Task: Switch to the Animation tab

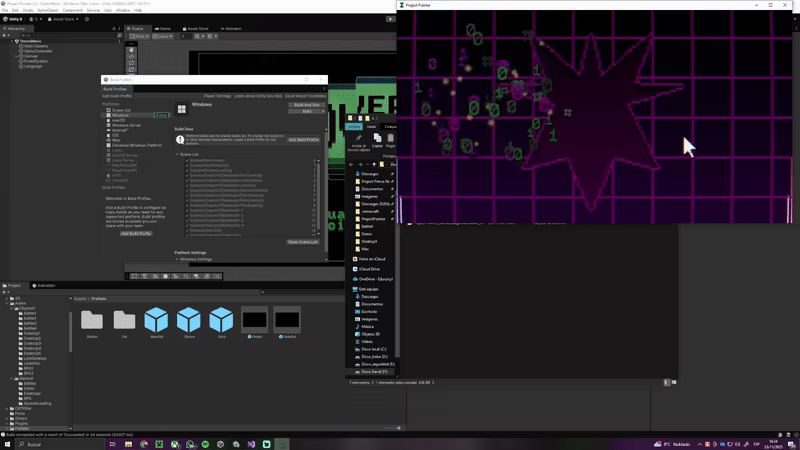Action: [44, 286]
